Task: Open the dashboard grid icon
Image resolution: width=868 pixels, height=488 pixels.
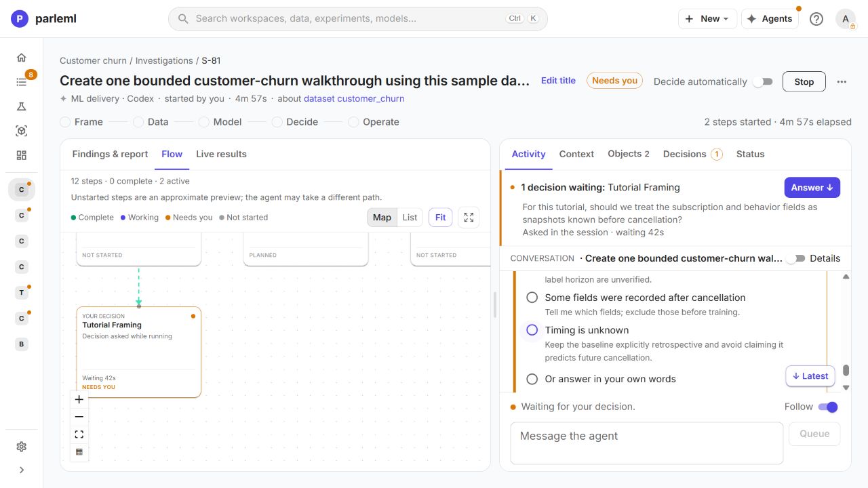Action: point(22,155)
